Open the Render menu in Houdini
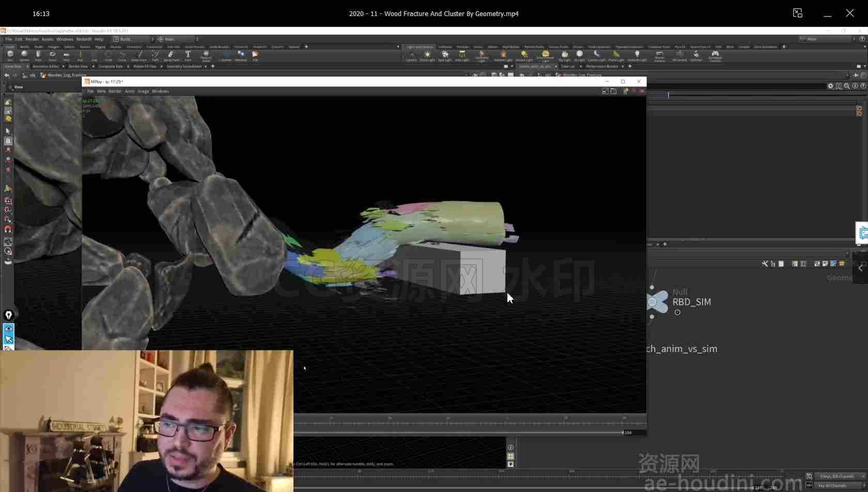 (32, 39)
